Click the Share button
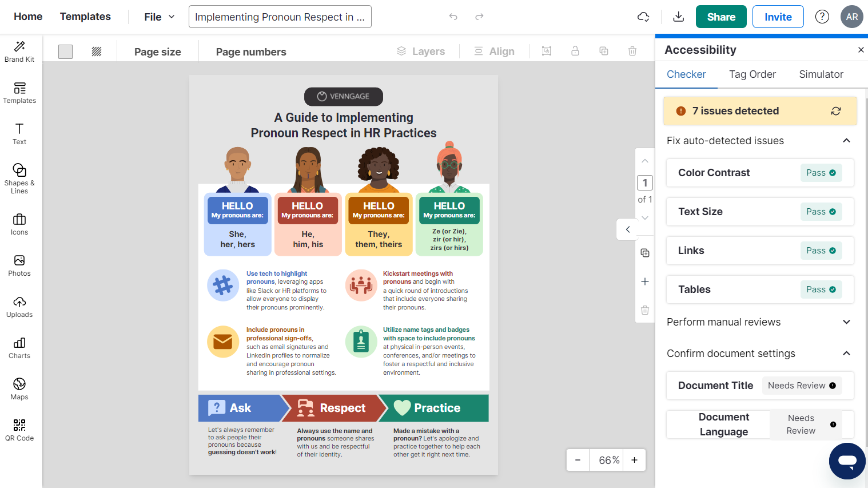 pyautogui.click(x=720, y=17)
